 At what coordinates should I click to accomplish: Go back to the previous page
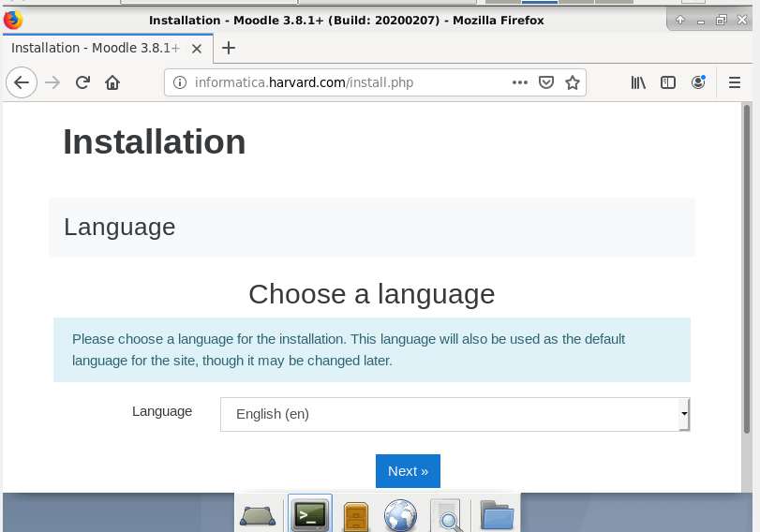(x=22, y=82)
